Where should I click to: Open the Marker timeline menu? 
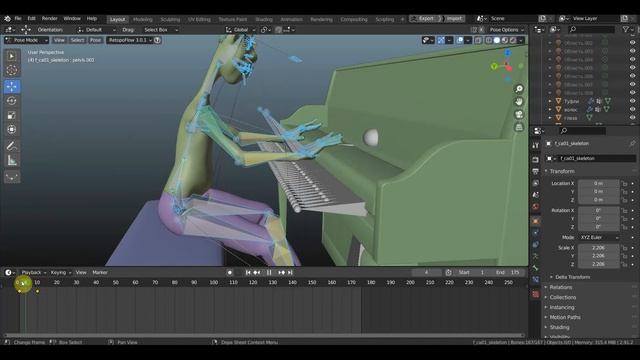(x=100, y=273)
